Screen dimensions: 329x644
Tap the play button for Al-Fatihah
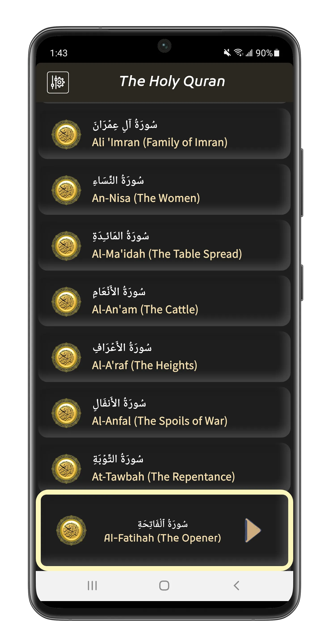click(253, 530)
